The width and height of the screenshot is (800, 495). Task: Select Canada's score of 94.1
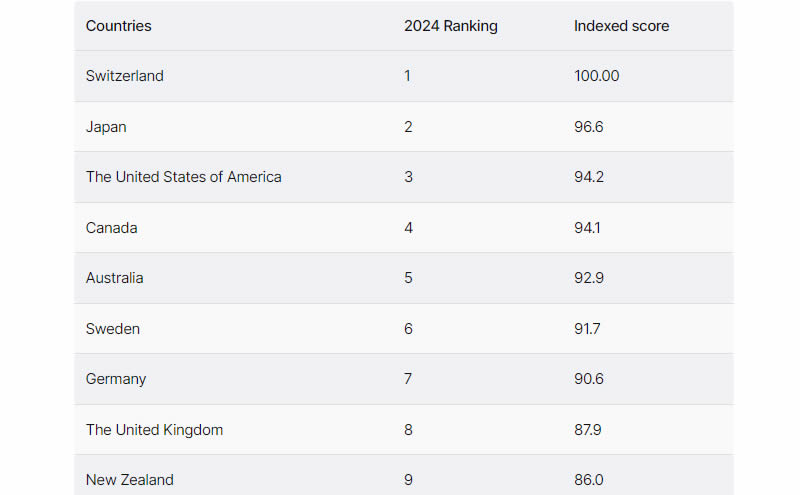588,228
